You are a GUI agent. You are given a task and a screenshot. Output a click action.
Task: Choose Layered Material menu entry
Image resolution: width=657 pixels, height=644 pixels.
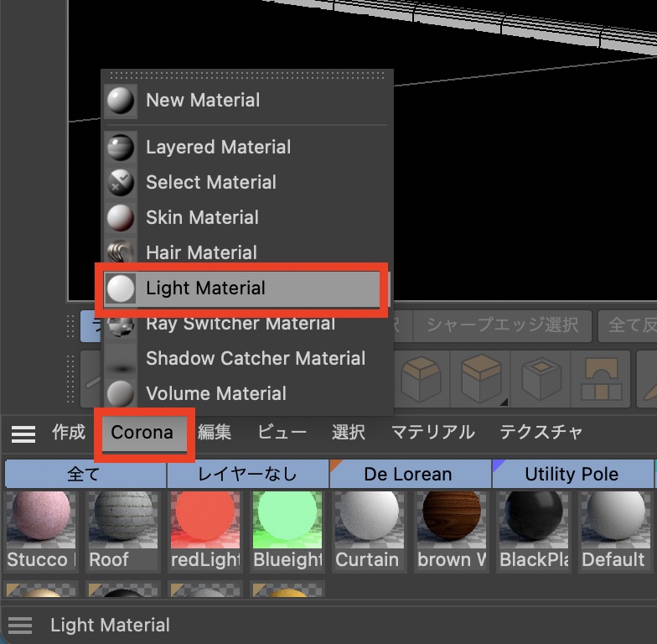247,148
